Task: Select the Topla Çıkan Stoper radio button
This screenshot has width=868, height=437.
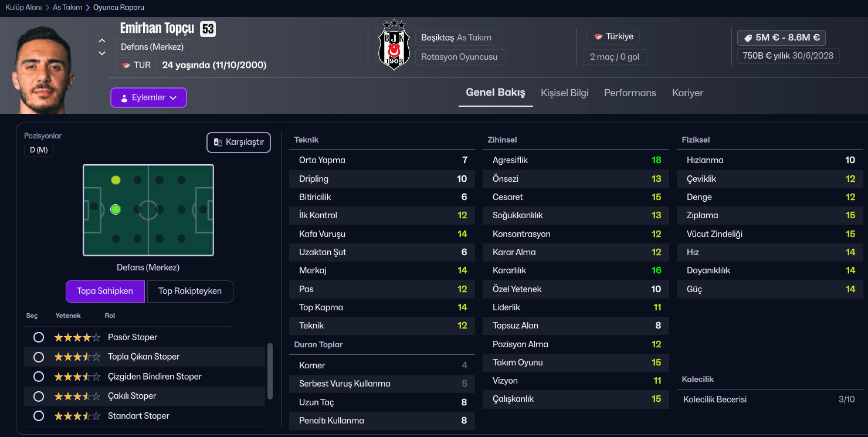Action: 39,357
